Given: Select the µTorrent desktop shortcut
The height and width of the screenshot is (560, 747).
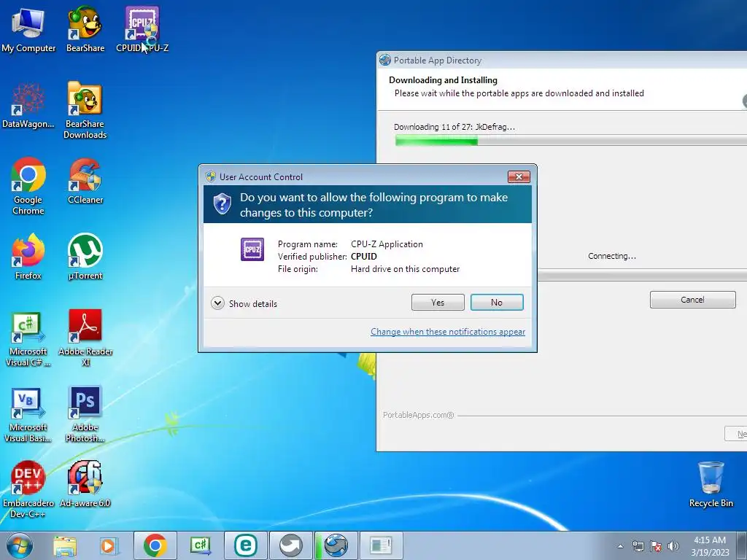Looking at the screenshot, I should coord(85,257).
